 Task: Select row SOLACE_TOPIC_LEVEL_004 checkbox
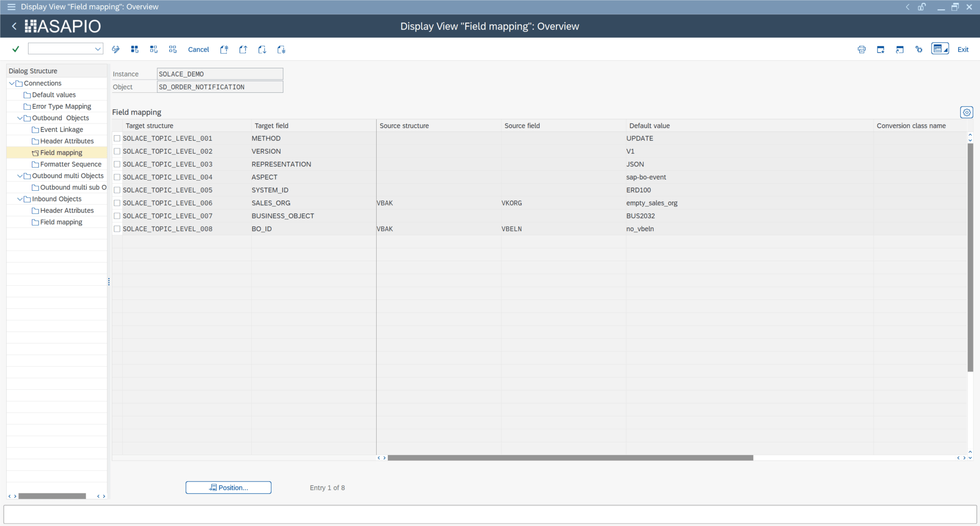click(117, 177)
